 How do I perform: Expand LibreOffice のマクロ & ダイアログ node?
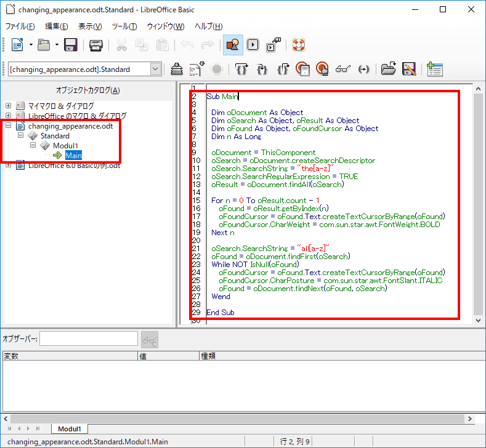pos(9,116)
